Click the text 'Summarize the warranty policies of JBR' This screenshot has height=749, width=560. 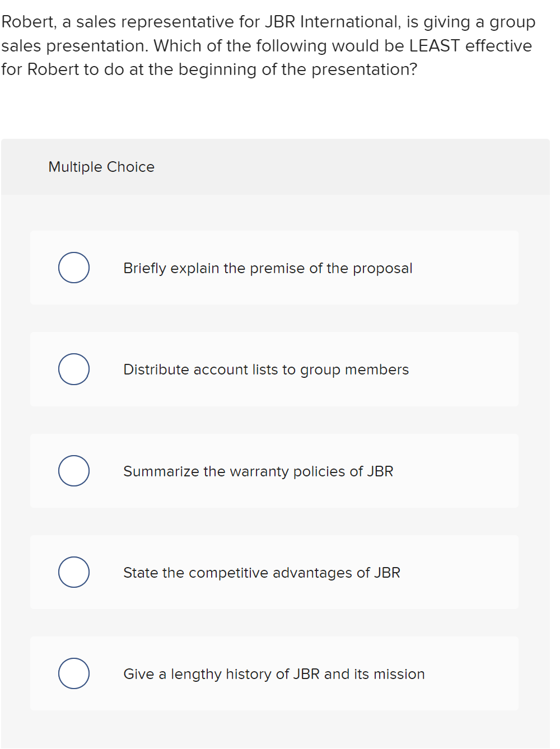point(258,471)
